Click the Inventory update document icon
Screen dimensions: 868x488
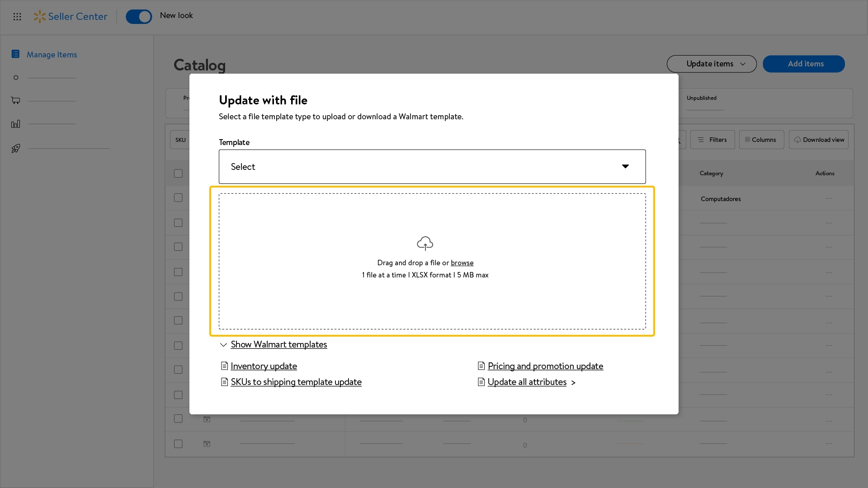coord(224,366)
